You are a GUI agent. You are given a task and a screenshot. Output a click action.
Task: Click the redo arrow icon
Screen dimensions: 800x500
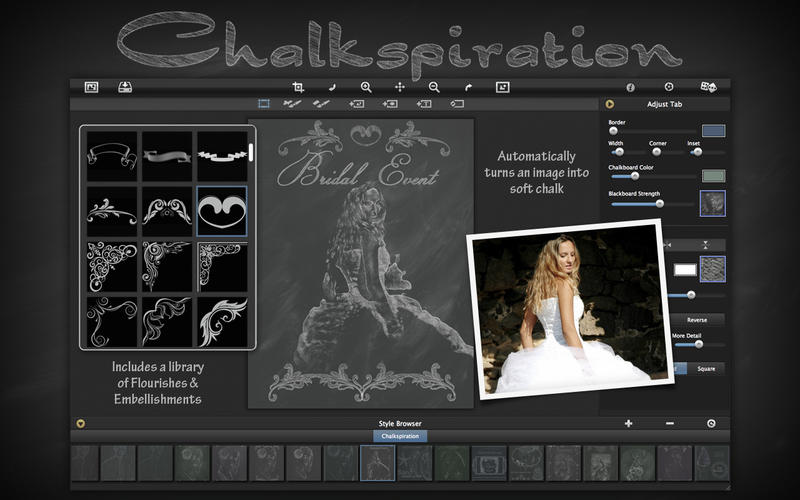468,87
